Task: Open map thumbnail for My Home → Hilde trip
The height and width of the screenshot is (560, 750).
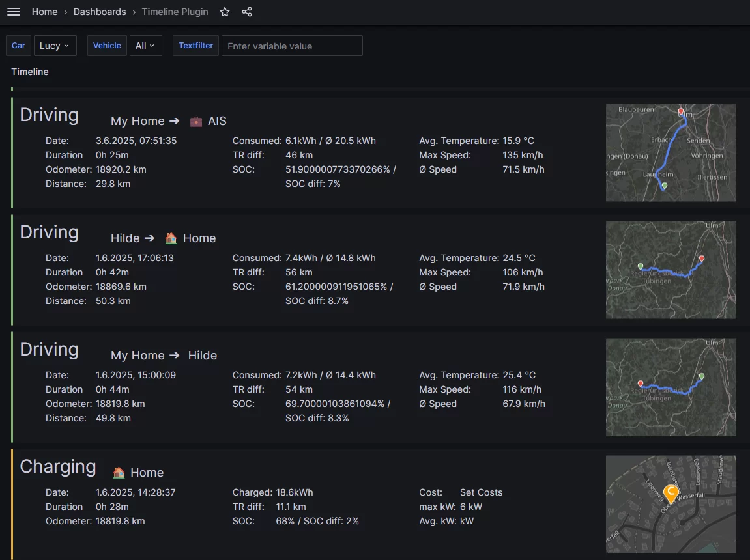Action: click(x=671, y=387)
